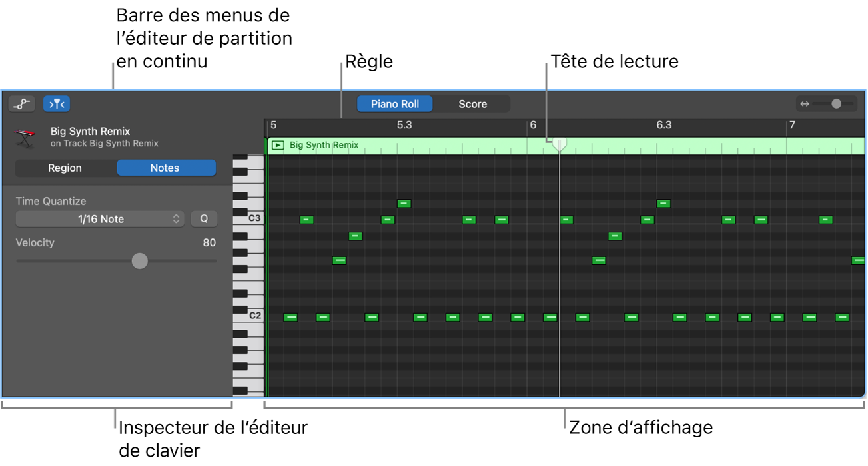
Task: Click the Velocity slider knob
Action: (139, 261)
